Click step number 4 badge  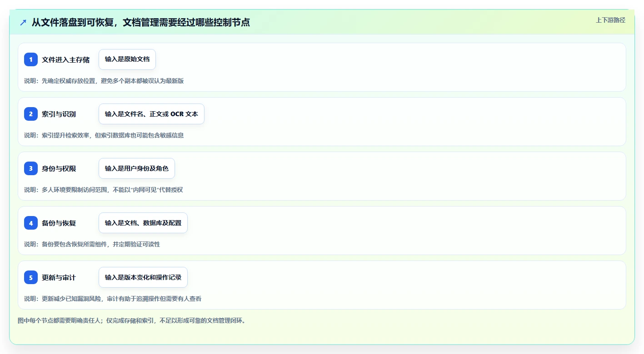[31, 223]
